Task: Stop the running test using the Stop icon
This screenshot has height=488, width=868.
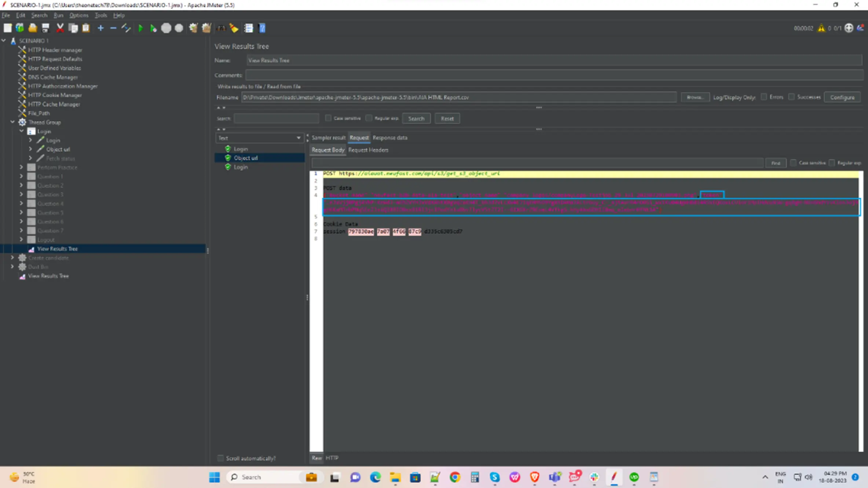Action: [166, 28]
